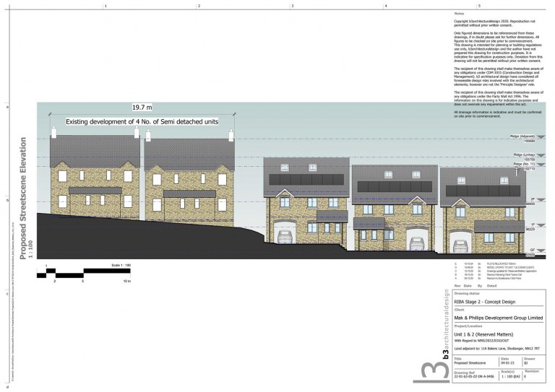Click grid reference number '5' on top border

[x=480, y=6]
